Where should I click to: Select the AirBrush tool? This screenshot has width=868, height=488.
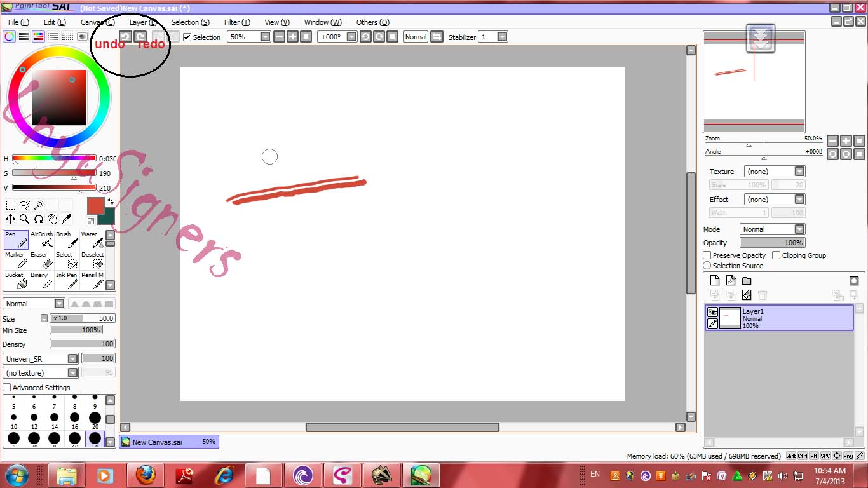[41, 240]
